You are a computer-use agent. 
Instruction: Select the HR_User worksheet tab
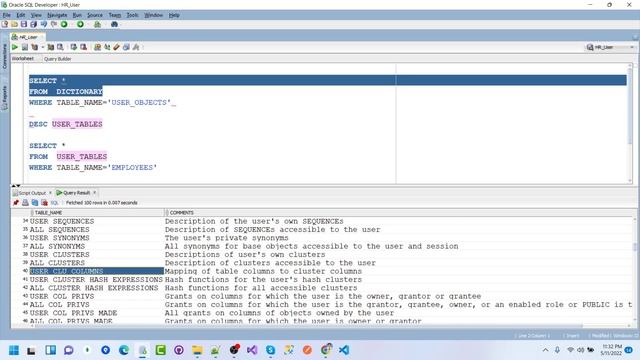27,37
